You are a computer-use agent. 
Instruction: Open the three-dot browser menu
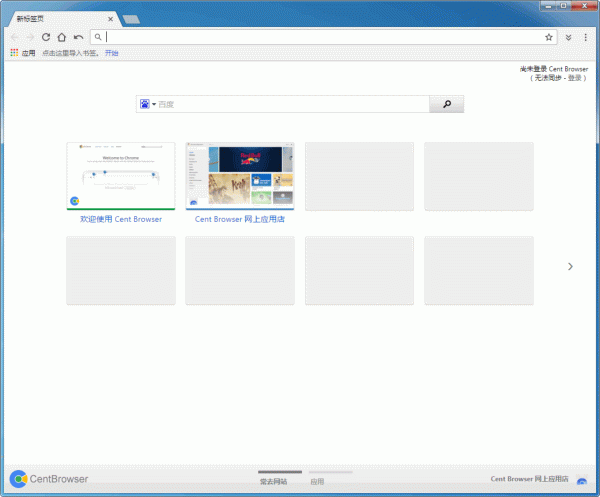pyautogui.click(x=585, y=37)
